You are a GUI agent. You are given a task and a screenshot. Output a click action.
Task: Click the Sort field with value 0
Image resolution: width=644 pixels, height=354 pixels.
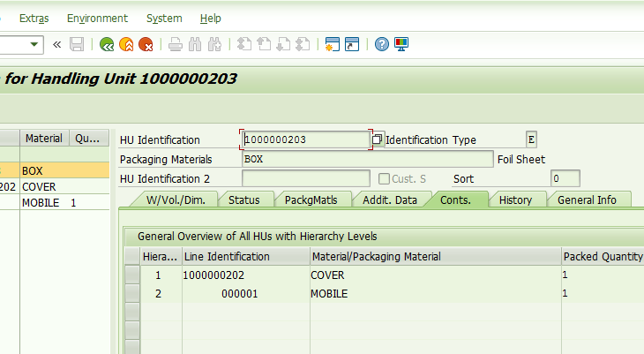[565, 178]
